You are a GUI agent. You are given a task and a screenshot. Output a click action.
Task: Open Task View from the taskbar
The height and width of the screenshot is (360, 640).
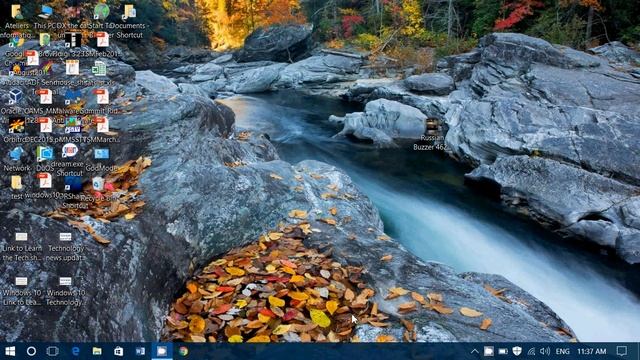pyautogui.click(x=53, y=351)
